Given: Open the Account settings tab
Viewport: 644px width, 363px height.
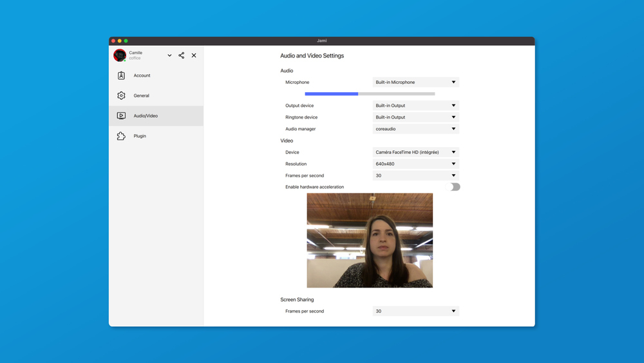Looking at the screenshot, I should click(156, 75).
